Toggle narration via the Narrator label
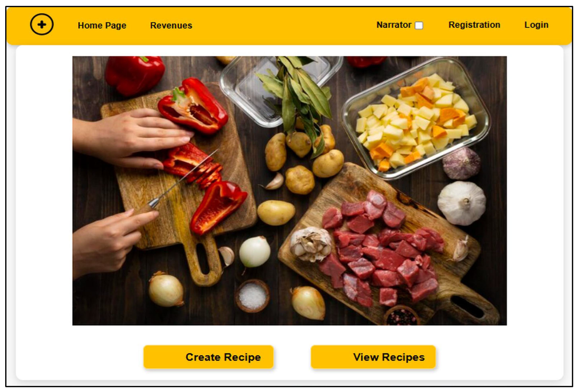 tap(394, 25)
